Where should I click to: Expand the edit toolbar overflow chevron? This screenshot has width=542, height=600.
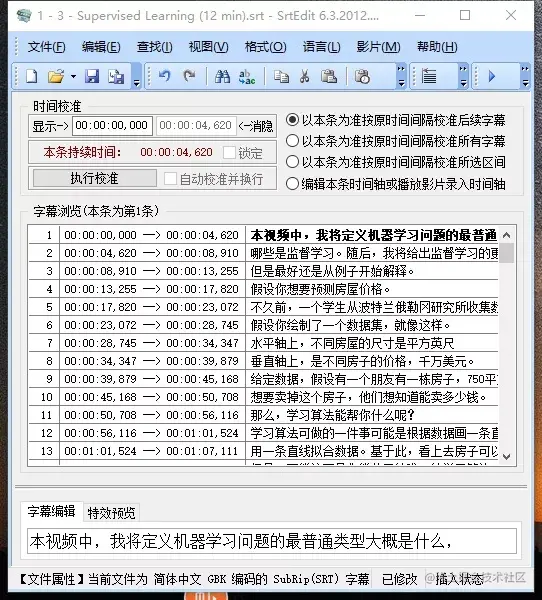click(401, 77)
